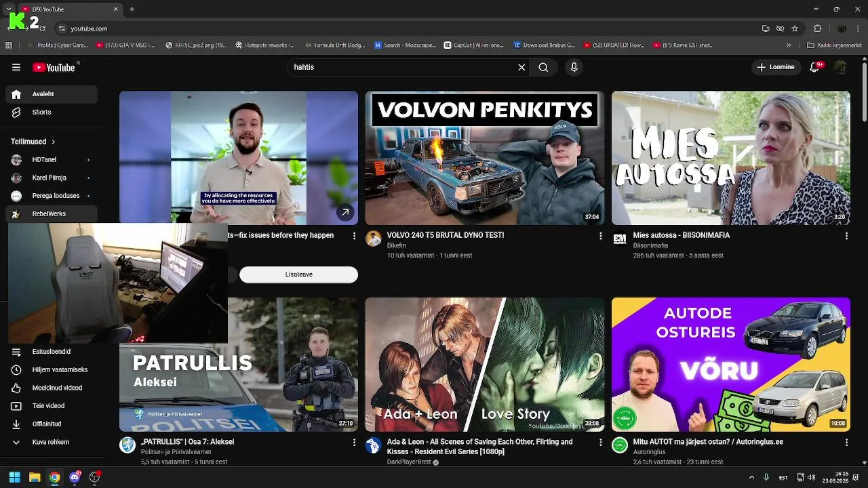Open options for VOLVO 240 T5 video
The image size is (868, 488).
point(600,236)
